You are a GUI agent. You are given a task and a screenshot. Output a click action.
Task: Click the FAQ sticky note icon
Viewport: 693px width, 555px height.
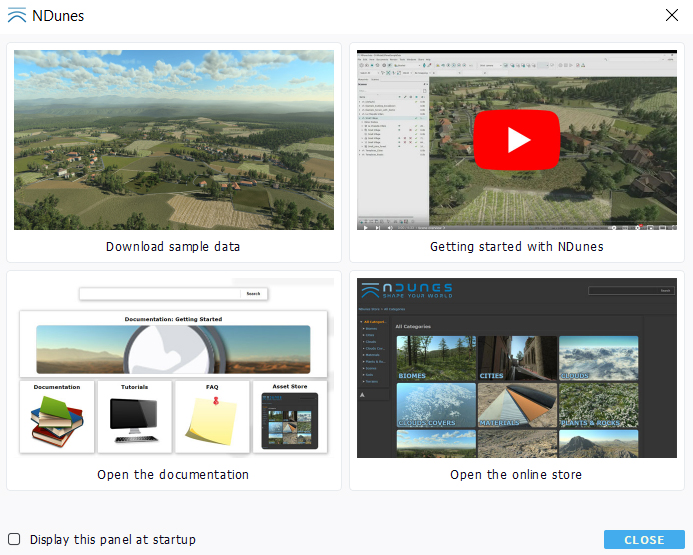[212, 419]
